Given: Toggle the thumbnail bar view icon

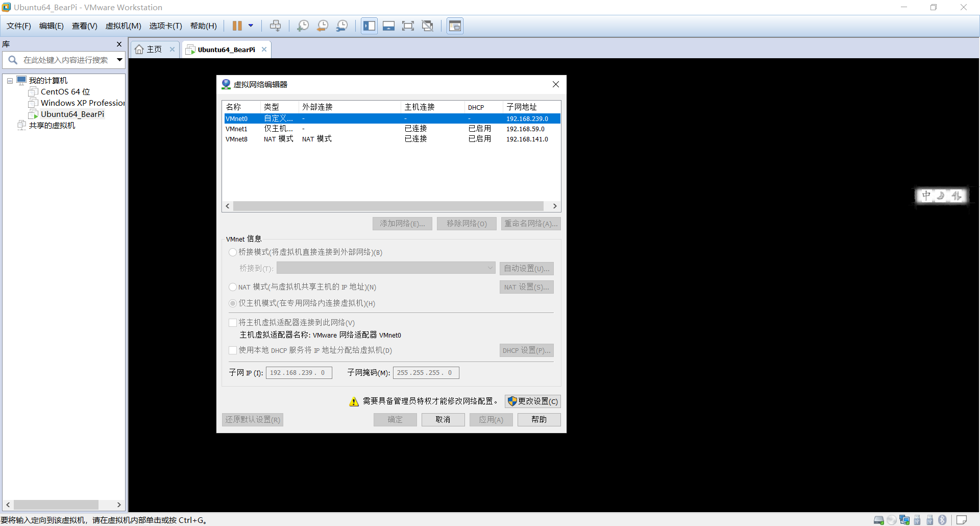Looking at the screenshot, I should pyautogui.click(x=389, y=26).
